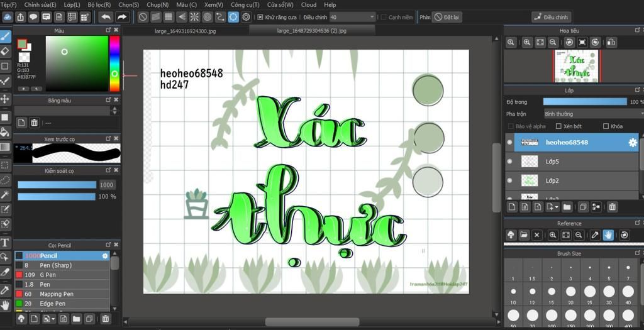Viewport: 644px width, 330px height.
Task: Delete layer with trash icon in Layer panel
Action: [x=613, y=207]
